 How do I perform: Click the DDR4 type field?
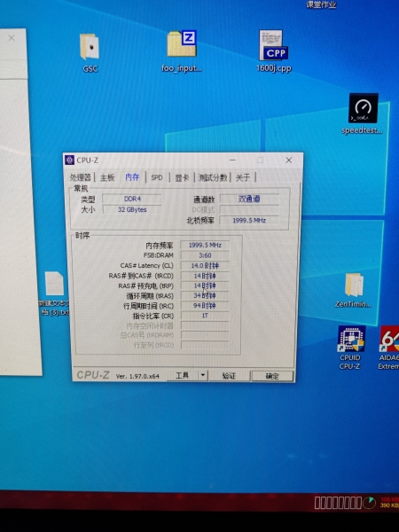[x=132, y=199]
